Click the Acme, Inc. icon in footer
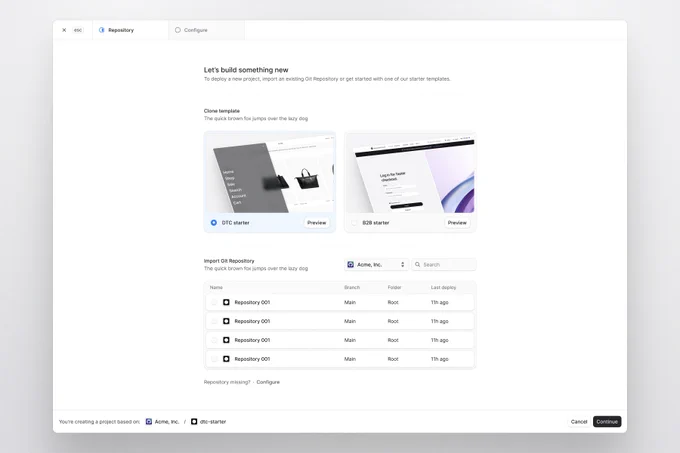 coord(149,421)
